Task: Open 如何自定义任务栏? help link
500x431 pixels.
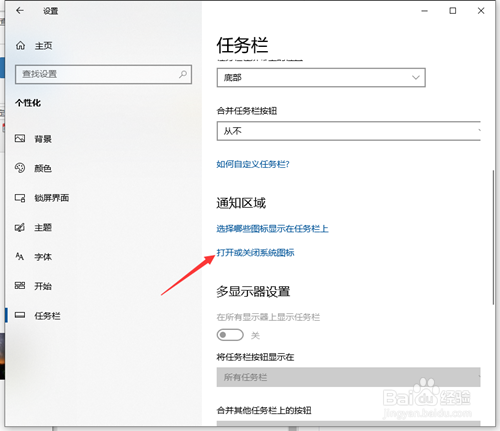Action: [x=253, y=164]
